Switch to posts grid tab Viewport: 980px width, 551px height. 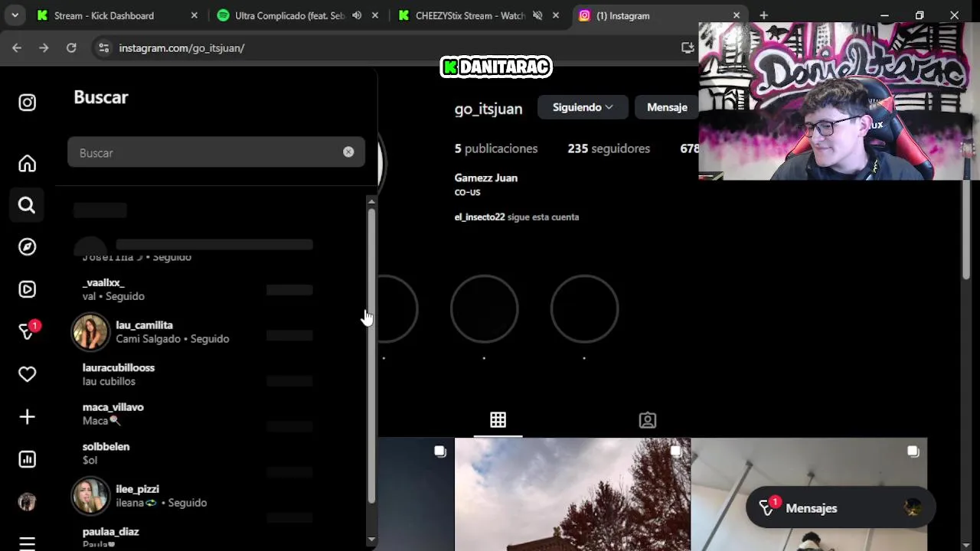point(498,419)
